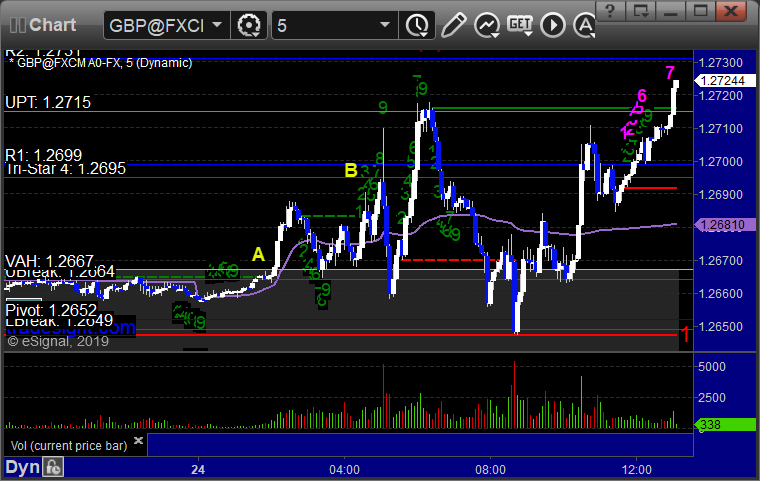Open the alerts circular A icon
Viewport: 760px width, 481px height.
click(x=585, y=25)
